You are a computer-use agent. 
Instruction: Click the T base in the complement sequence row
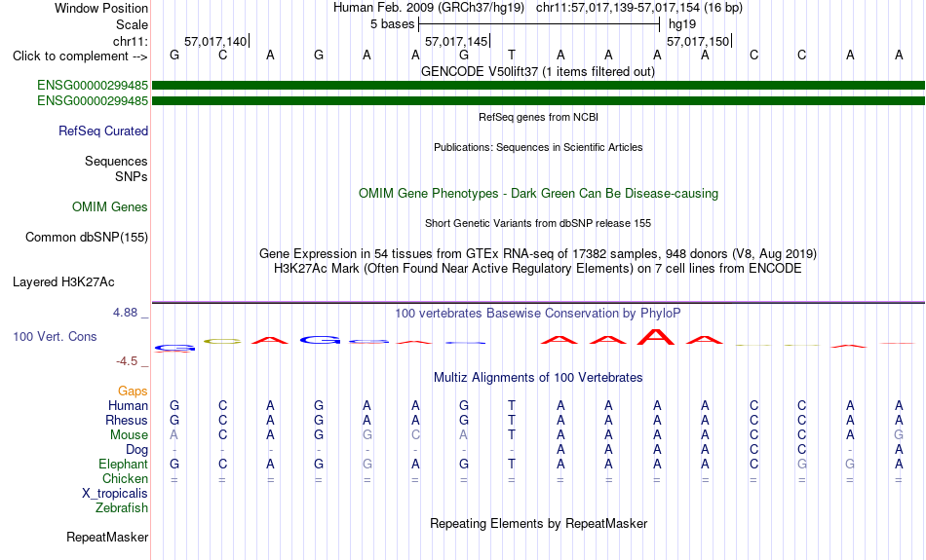(x=512, y=56)
